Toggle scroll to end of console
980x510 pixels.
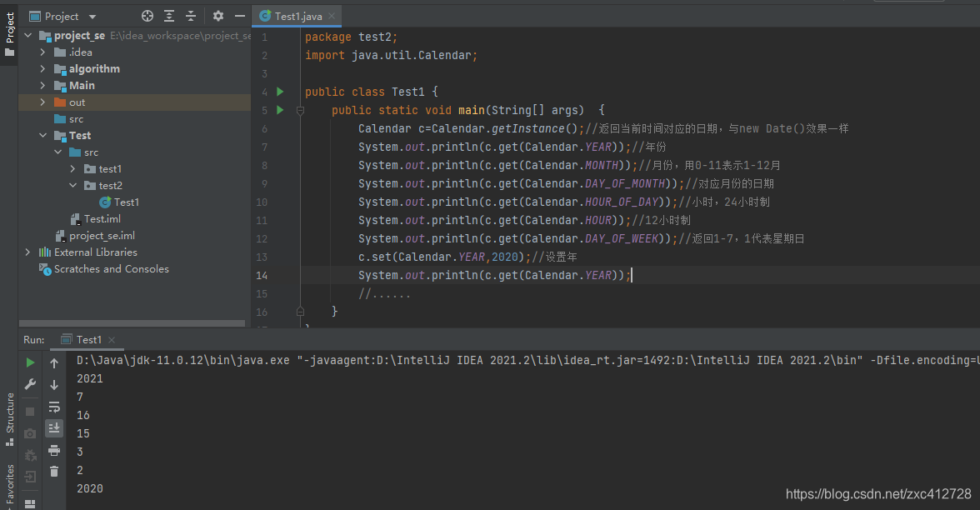[x=54, y=428]
